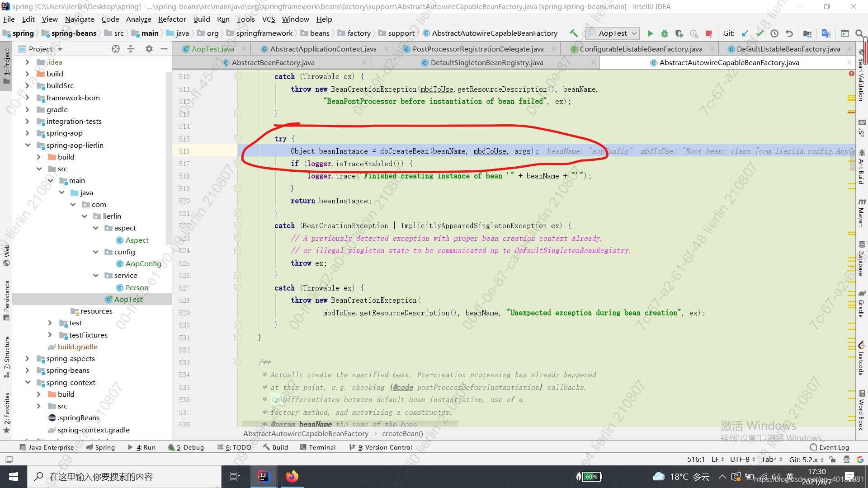Viewport: 868px width, 488px height.
Task: Stop the running process
Action: [x=709, y=33]
